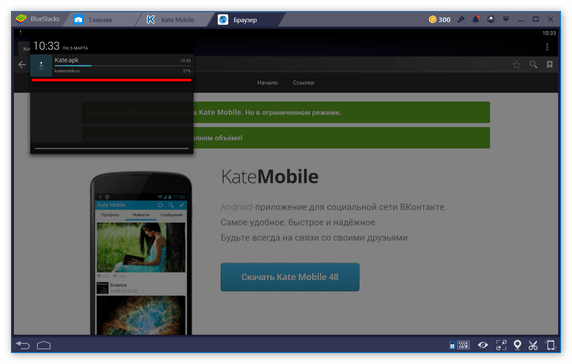Screen dimensions: 572x364
Task: Tap the Android back arrow button
Action: (23, 345)
